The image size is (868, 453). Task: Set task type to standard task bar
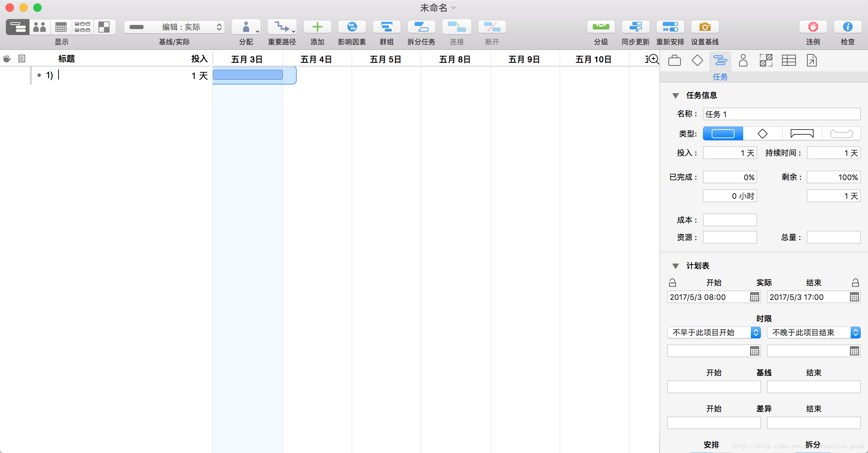pos(723,134)
